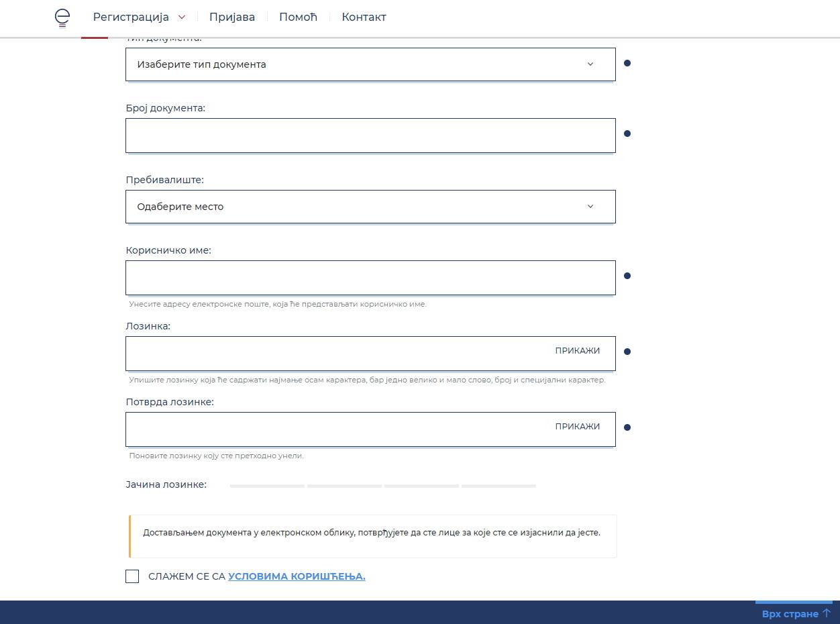This screenshot has width=840, height=624.
Task: Open the УСЛОВИМА КОРИШЋЕЊА link
Action: coord(297,576)
